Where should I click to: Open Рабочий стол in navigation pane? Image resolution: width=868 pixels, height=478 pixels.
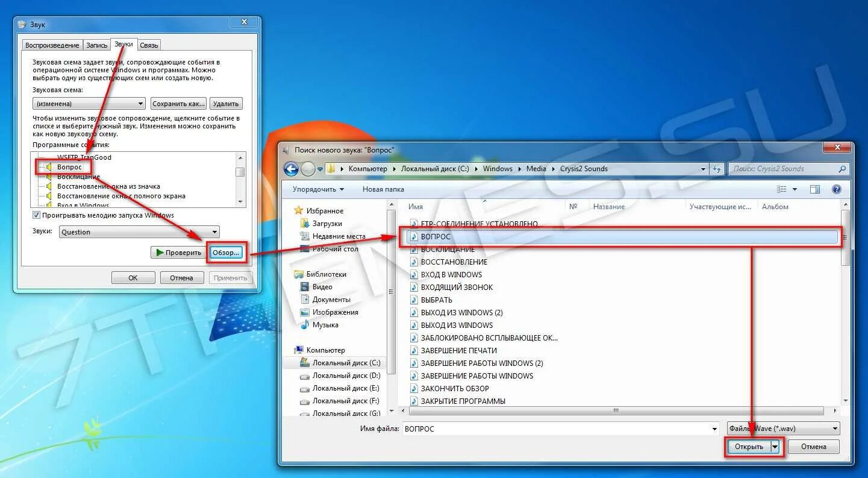point(335,249)
